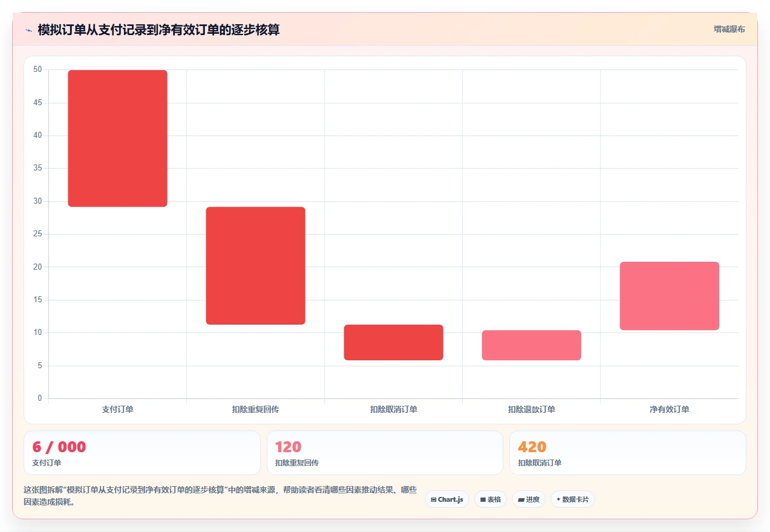Click the 扣除退款订单 waterfall bar
The width and height of the screenshot is (770, 532).
click(x=532, y=345)
